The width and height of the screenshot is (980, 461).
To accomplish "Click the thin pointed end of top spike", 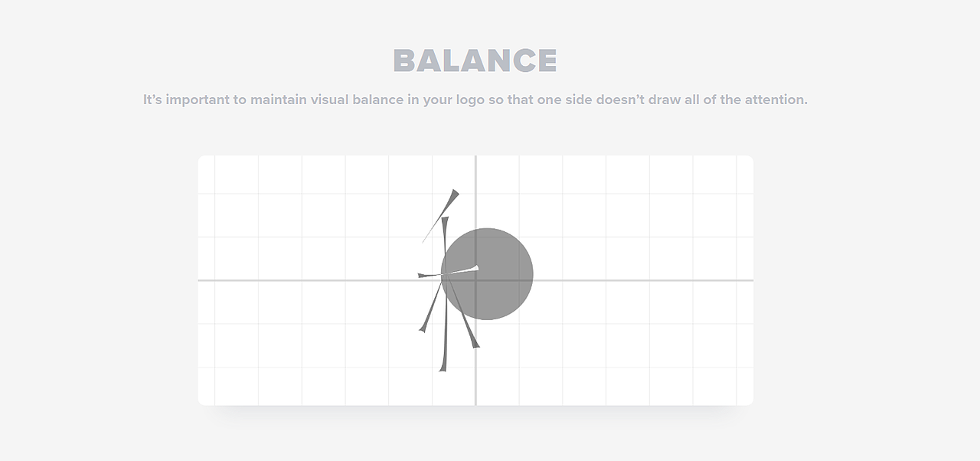I will click(x=424, y=240).
